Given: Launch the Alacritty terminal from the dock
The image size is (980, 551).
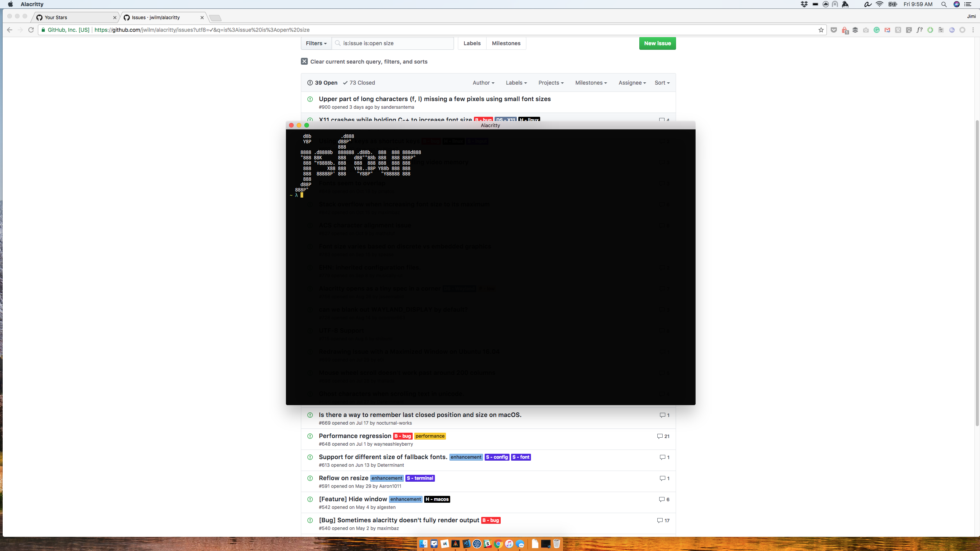Looking at the screenshot, I should [x=455, y=544].
